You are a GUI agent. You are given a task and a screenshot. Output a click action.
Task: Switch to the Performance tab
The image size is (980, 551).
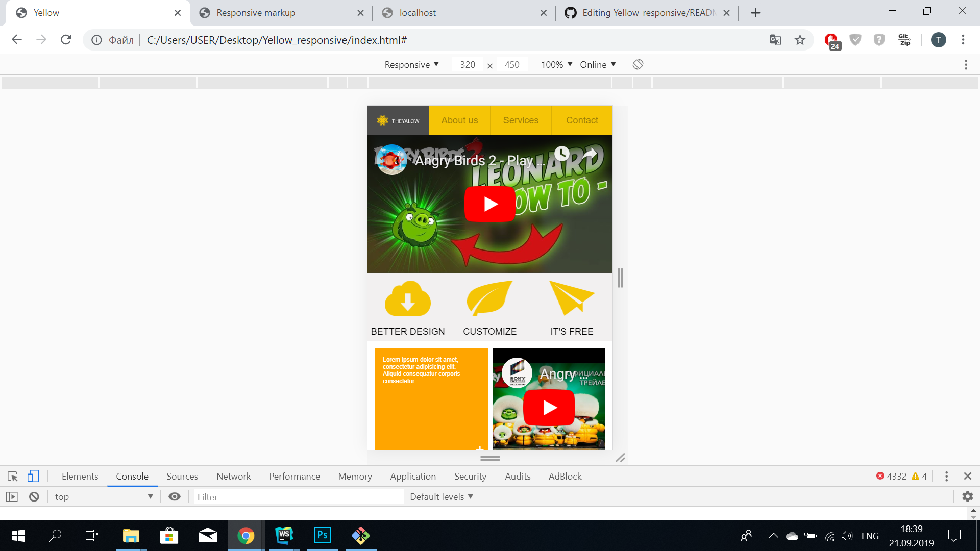point(295,476)
